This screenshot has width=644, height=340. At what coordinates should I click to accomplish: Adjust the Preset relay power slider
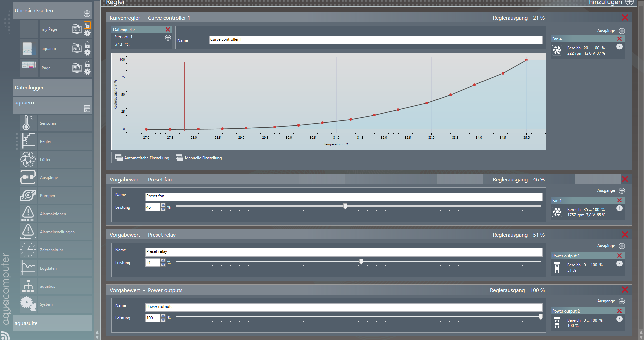(361, 261)
